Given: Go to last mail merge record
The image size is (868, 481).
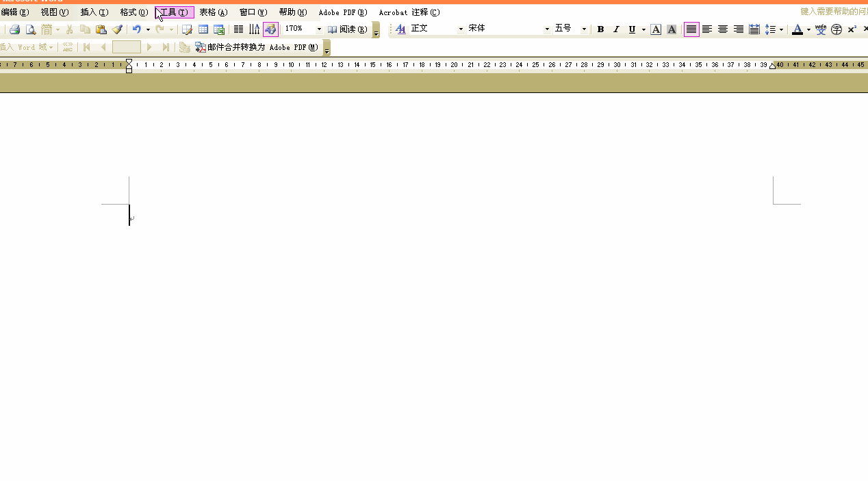Looking at the screenshot, I should pyautogui.click(x=166, y=47).
